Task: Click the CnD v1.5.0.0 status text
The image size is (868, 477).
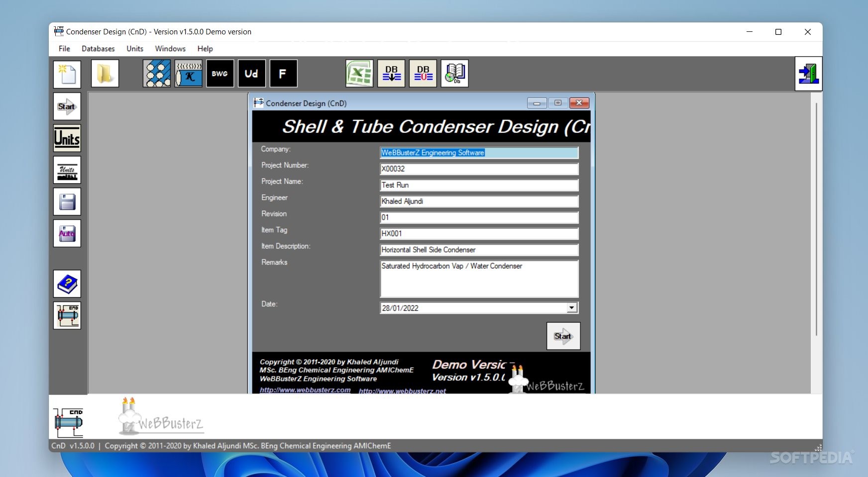Action: (x=73, y=446)
